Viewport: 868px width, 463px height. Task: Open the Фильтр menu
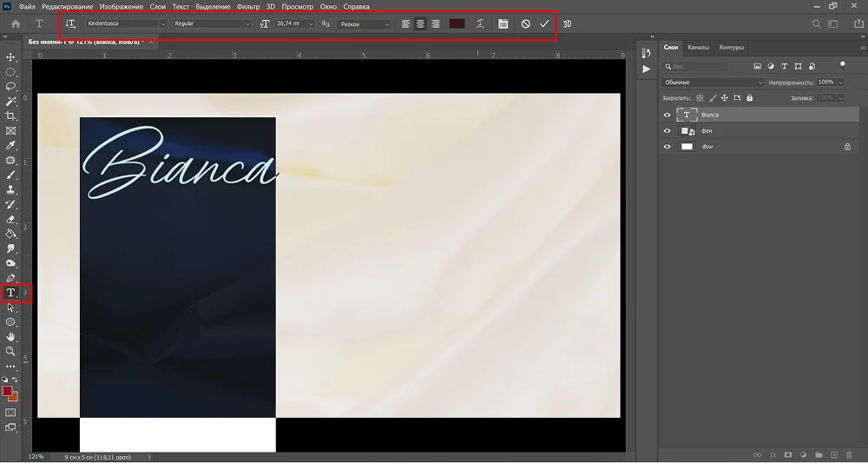click(x=248, y=7)
